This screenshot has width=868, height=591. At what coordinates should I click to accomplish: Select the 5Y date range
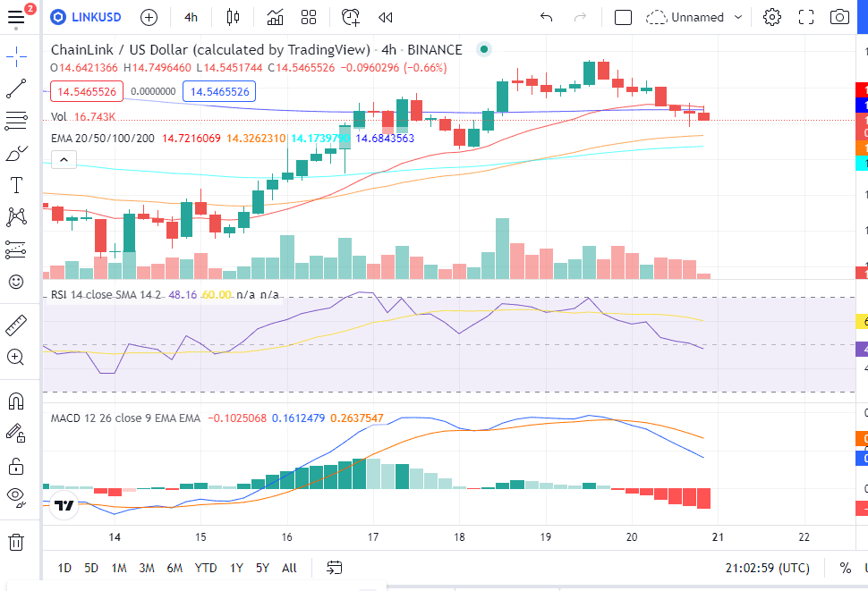262,568
